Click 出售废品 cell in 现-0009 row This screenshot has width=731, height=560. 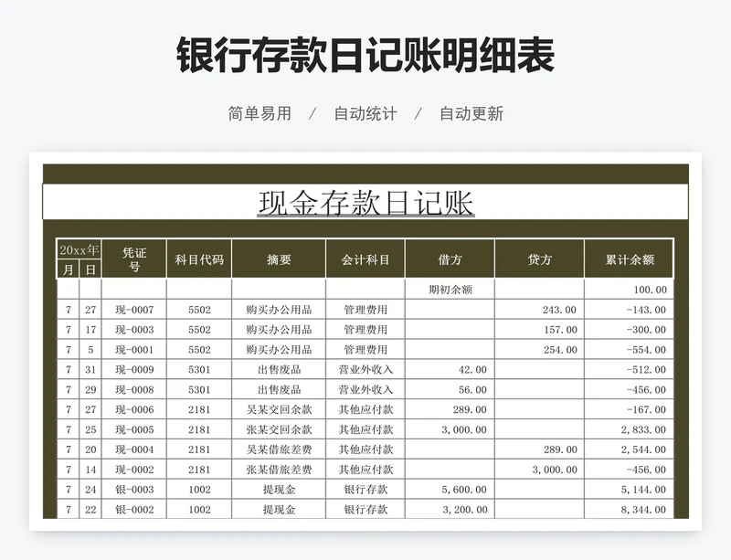pyautogui.click(x=279, y=369)
